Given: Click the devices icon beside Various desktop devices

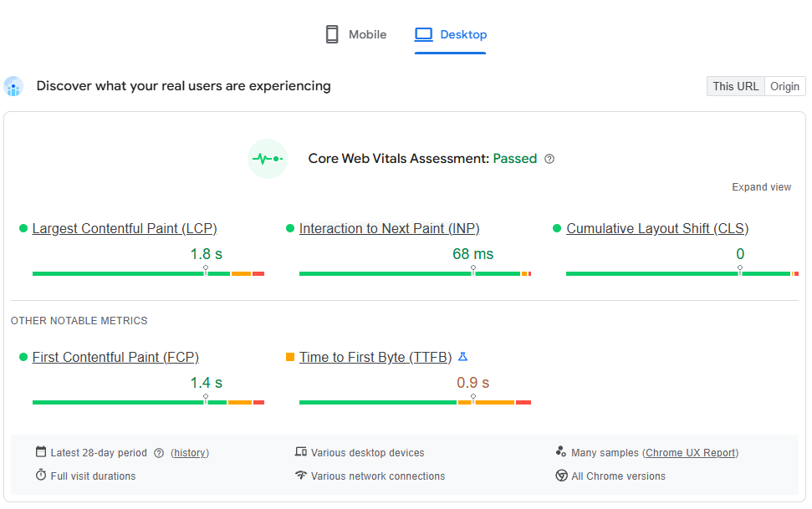Looking at the screenshot, I should click(x=300, y=451).
